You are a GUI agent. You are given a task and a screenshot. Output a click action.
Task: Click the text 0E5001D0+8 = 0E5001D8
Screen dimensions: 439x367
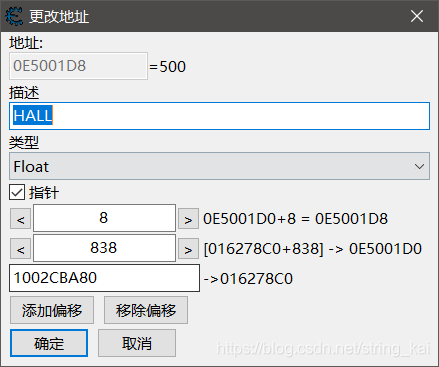pyautogui.click(x=296, y=219)
